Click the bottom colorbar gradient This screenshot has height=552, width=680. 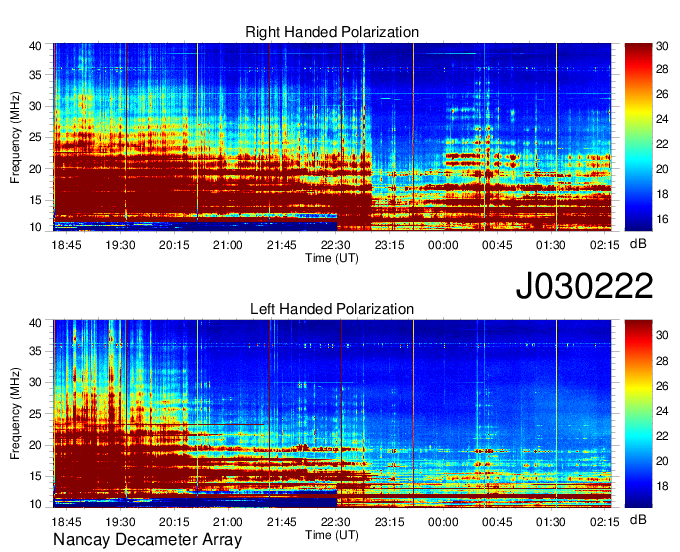tap(638, 414)
